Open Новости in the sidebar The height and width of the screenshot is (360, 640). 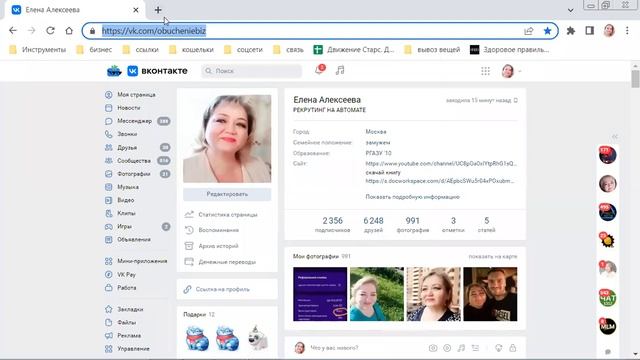click(129, 108)
